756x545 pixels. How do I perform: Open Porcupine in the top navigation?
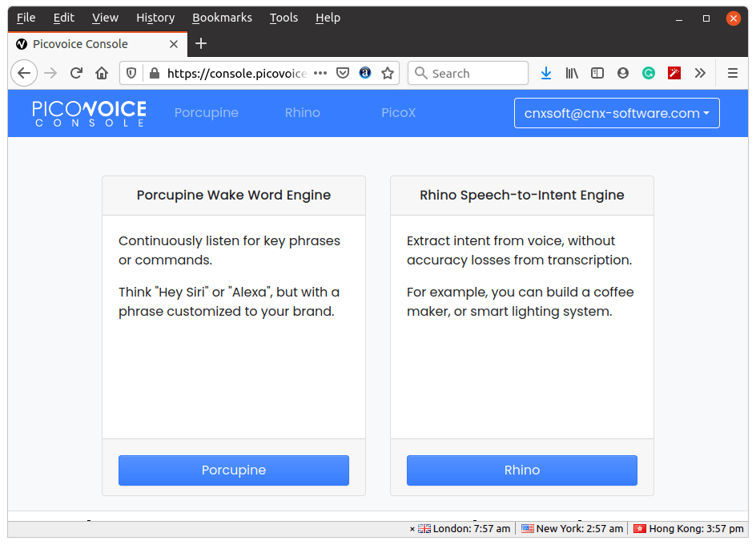tap(207, 112)
